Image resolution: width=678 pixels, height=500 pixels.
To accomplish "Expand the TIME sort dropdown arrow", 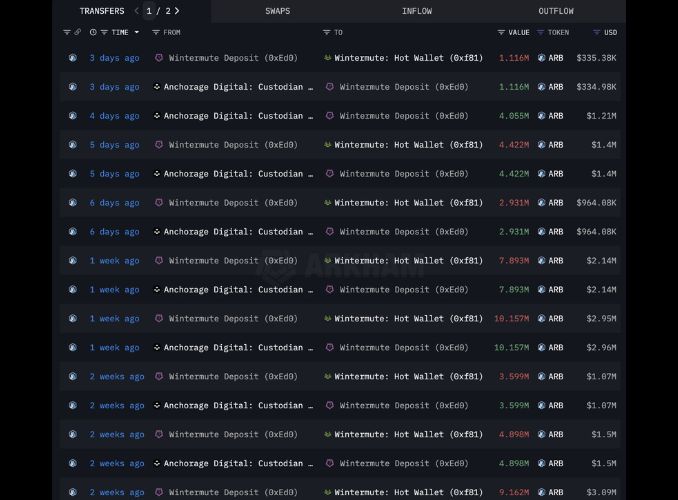I will 137,32.
